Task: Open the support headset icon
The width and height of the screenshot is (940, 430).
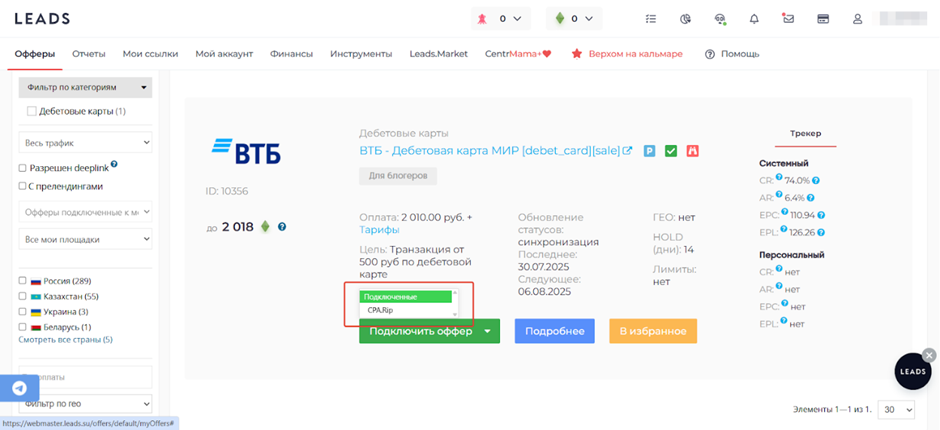Action: [720, 19]
